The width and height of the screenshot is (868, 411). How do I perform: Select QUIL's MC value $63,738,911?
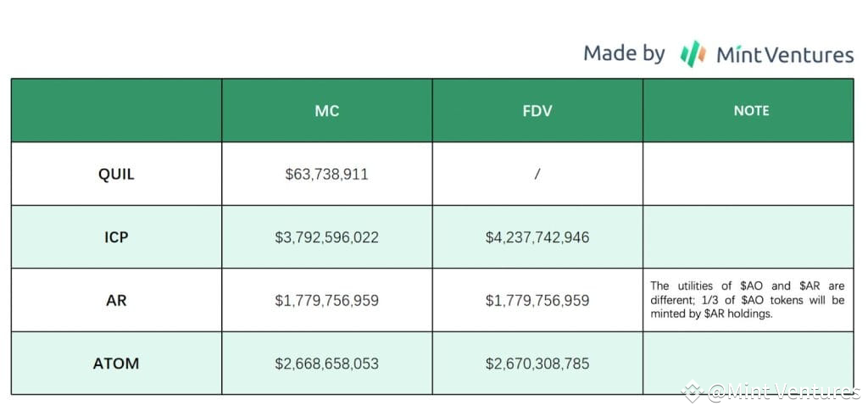point(326,175)
